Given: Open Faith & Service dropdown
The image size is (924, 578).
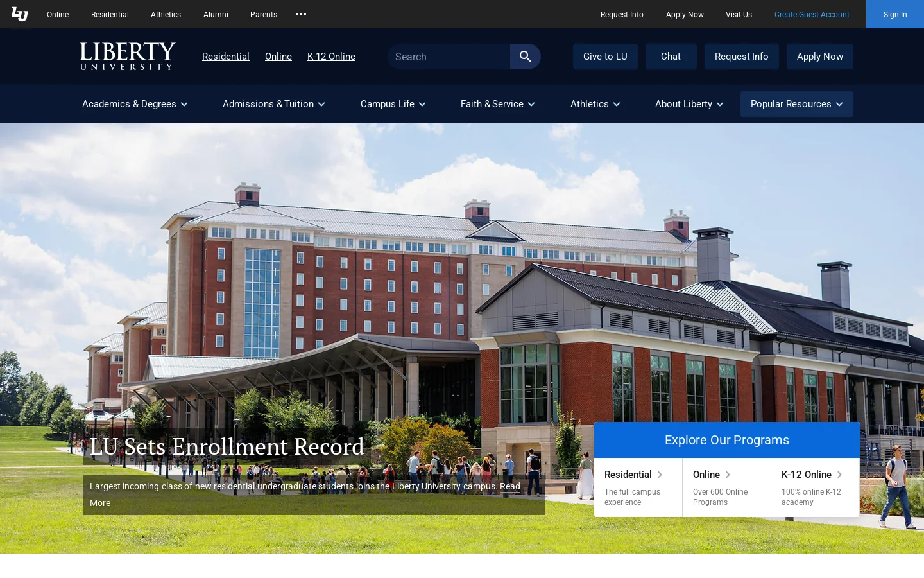Looking at the screenshot, I should coord(498,104).
